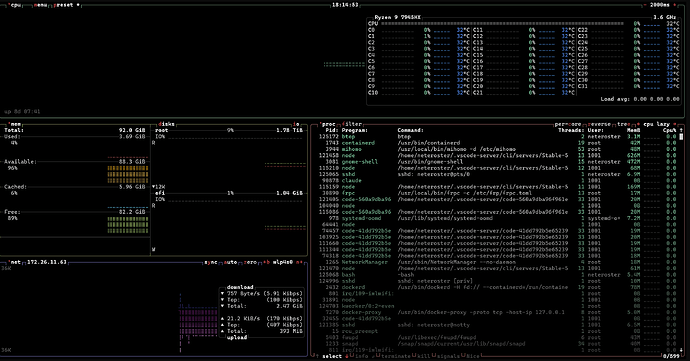The width and height of the screenshot is (690, 361).
Task: Click the IP address 172.26.11.63
Action: click(x=47, y=262)
